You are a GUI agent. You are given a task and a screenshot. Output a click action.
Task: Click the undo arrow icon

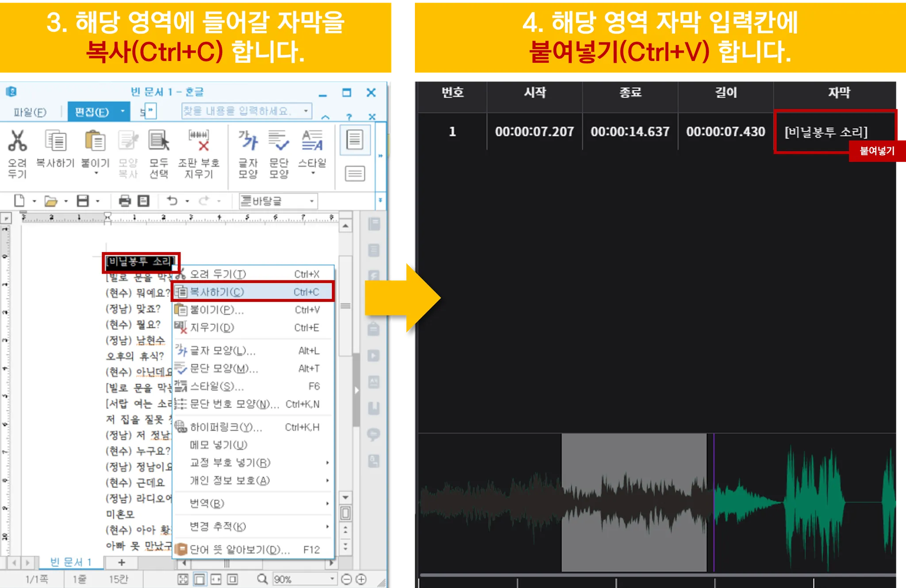[x=172, y=201]
